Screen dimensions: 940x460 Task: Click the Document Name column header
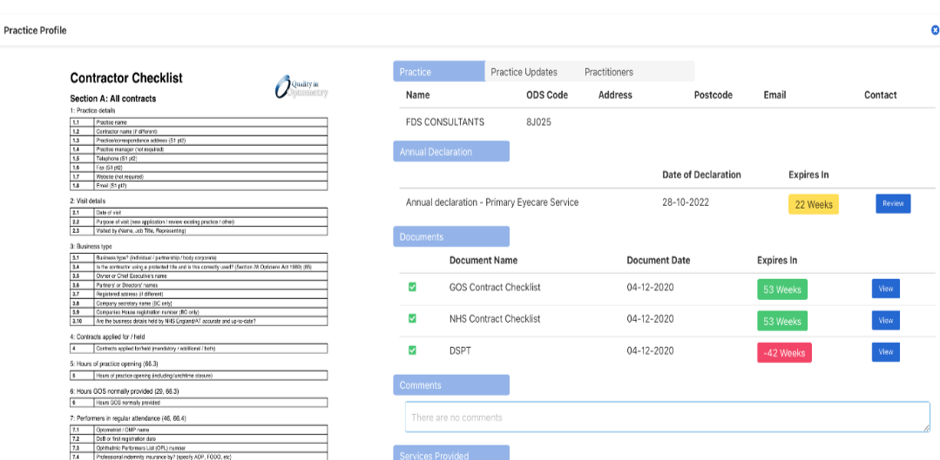(x=483, y=260)
